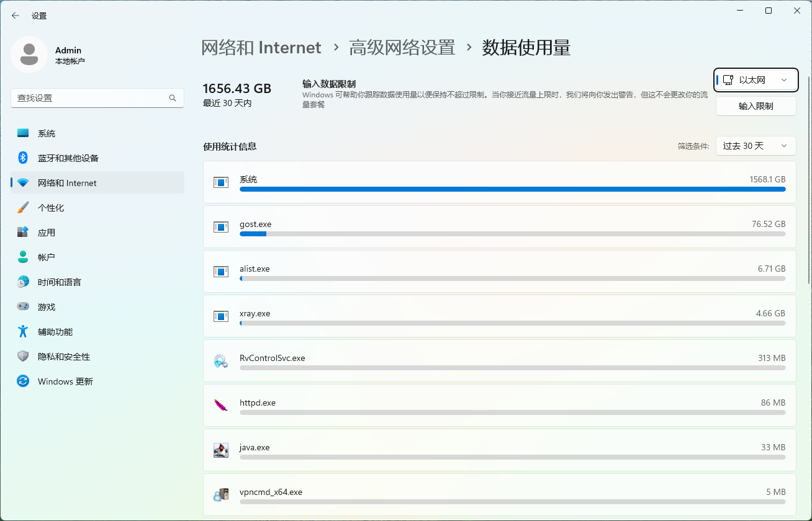
Task: Click the 1568.1 GB value for 系统
Action: pyautogui.click(x=767, y=179)
